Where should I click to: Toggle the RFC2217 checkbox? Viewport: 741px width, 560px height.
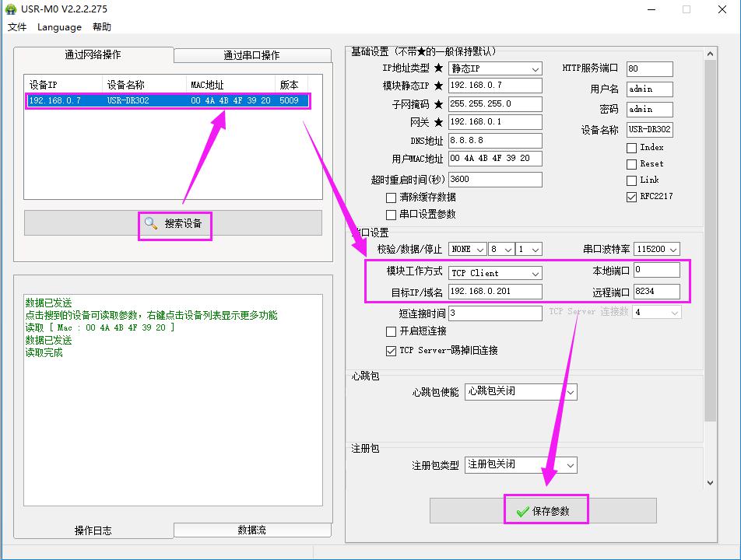632,197
